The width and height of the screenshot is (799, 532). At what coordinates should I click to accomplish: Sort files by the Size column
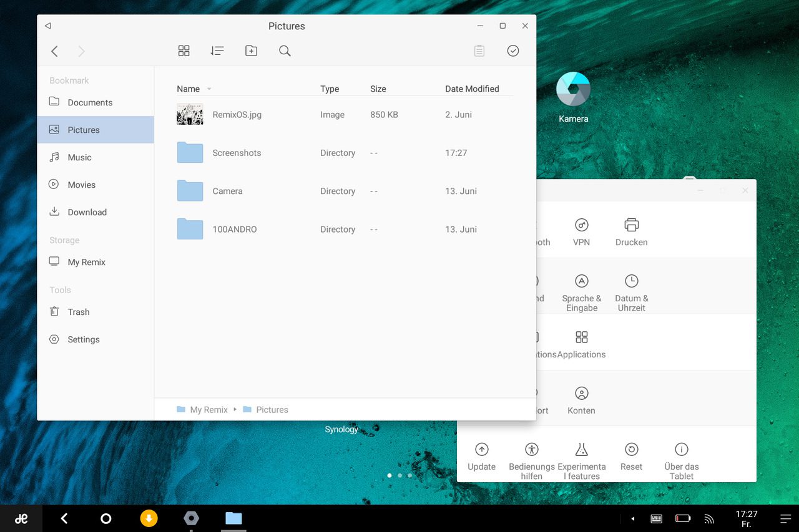pos(378,89)
